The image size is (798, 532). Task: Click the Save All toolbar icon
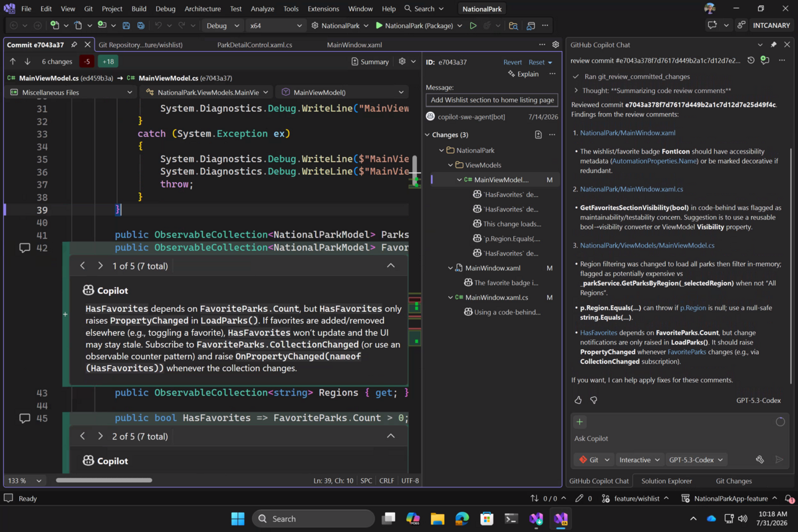pyautogui.click(x=141, y=25)
